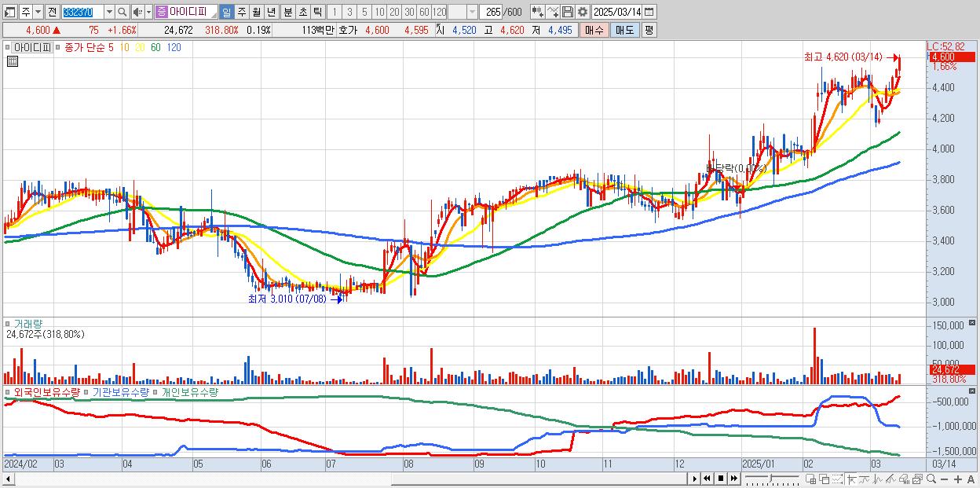This screenshot has width=980, height=488.
Task: Choose the 120 interval button
Action: click(x=440, y=12)
